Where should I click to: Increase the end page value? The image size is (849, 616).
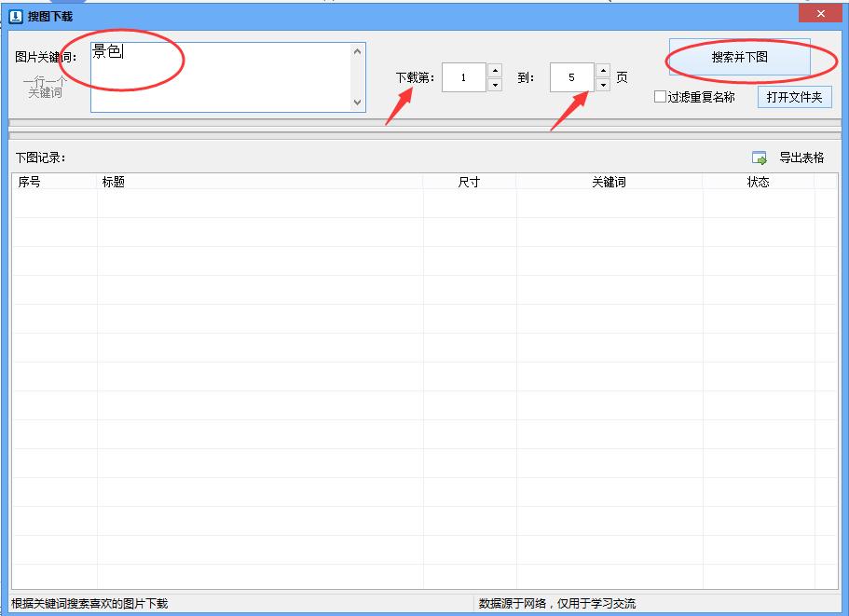(x=603, y=71)
